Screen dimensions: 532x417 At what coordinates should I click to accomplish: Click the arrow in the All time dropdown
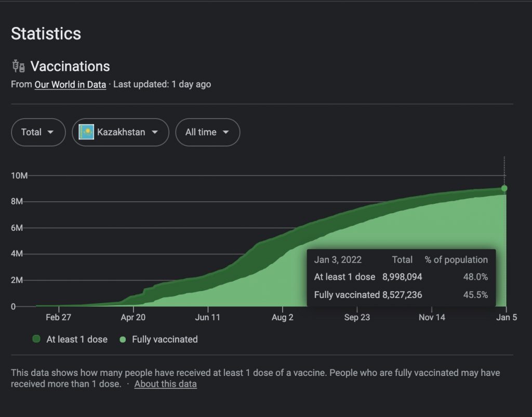[225, 132]
